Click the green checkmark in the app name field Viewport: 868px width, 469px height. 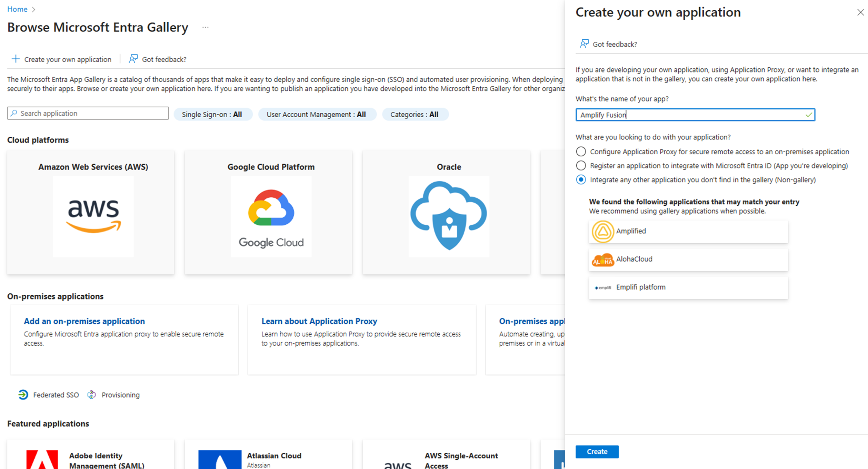808,115
